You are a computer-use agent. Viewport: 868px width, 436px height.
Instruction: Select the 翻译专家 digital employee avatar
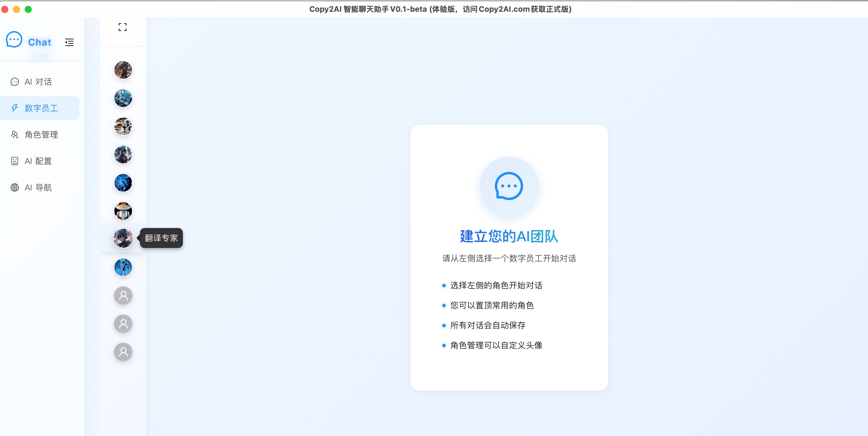[x=123, y=238]
